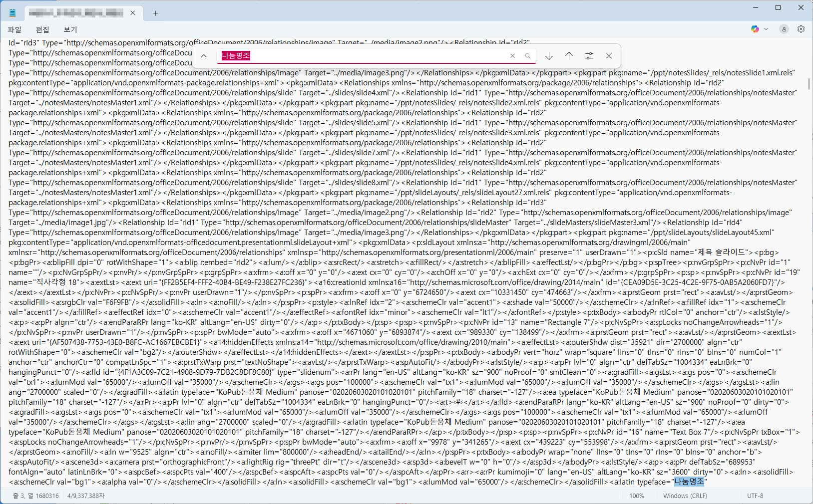The image size is (813, 504).
Task: Click the Notepad app icon in title bar
Action: coord(12,13)
